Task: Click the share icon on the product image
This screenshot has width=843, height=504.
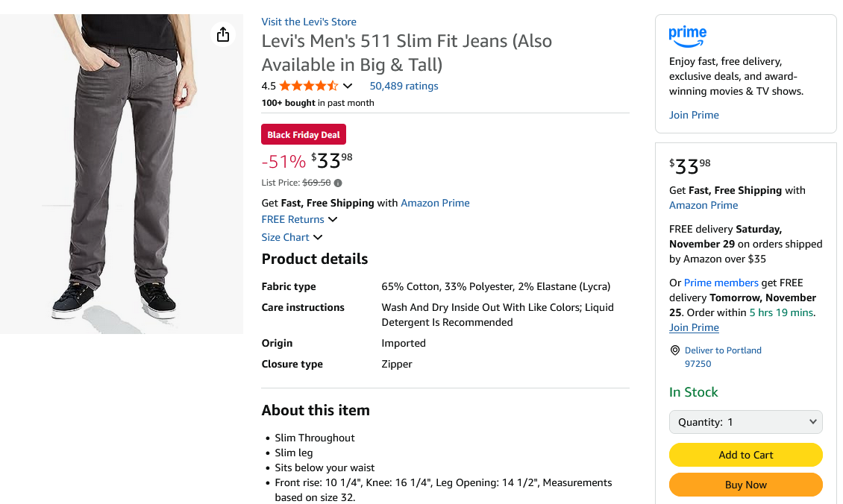Action: (x=222, y=34)
